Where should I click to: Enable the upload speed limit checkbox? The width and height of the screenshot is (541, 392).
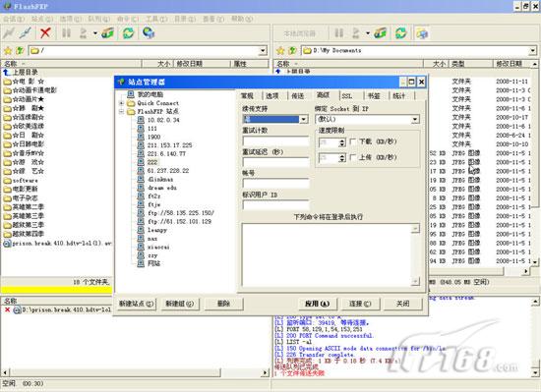(x=353, y=157)
